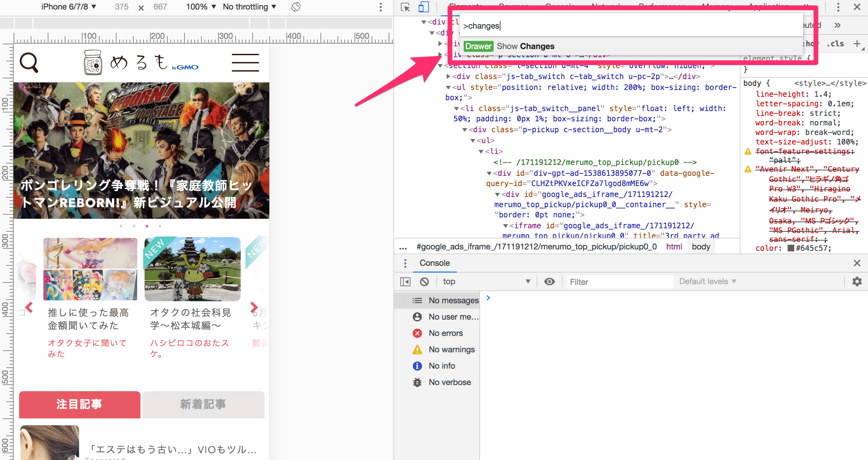Viewport: 868px width, 460px height.
Task: Open the No throttling dropdown
Action: click(249, 7)
